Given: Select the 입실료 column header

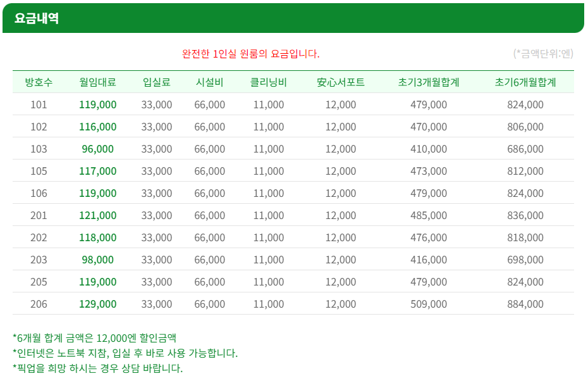Looking at the screenshot, I should [156, 82].
